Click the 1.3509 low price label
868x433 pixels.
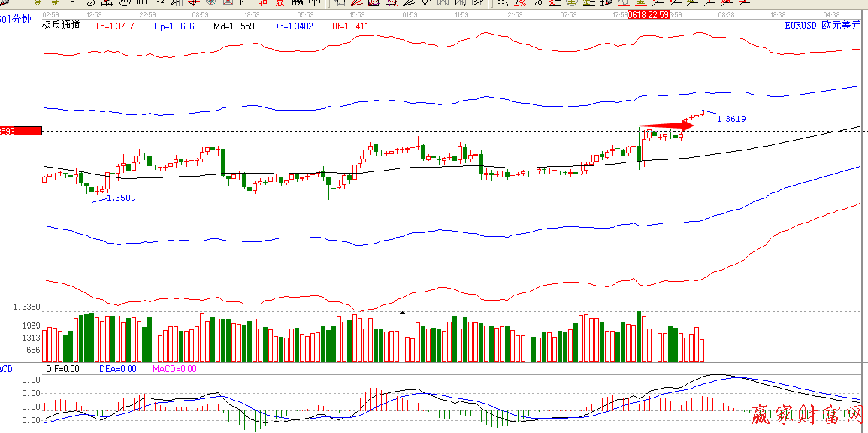(121, 198)
